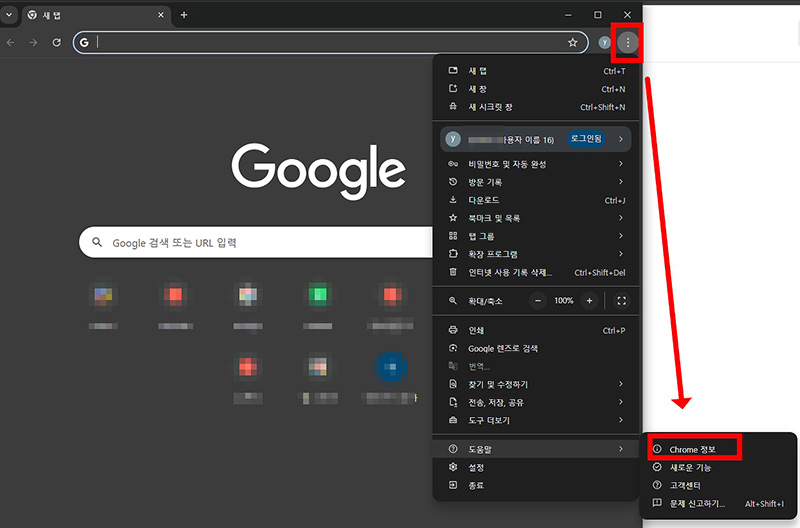Click the info icon beside Chrome 정보
This screenshot has height=528, width=800.
click(x=657, y=449)
